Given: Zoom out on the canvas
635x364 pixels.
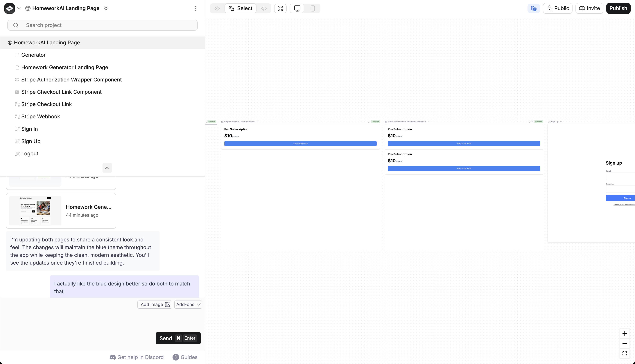Looking at the screenshot, I should (625, 343).
